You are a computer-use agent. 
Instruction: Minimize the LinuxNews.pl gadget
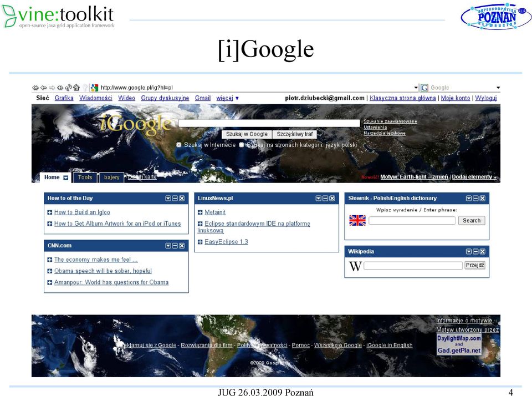click(325, 199)
